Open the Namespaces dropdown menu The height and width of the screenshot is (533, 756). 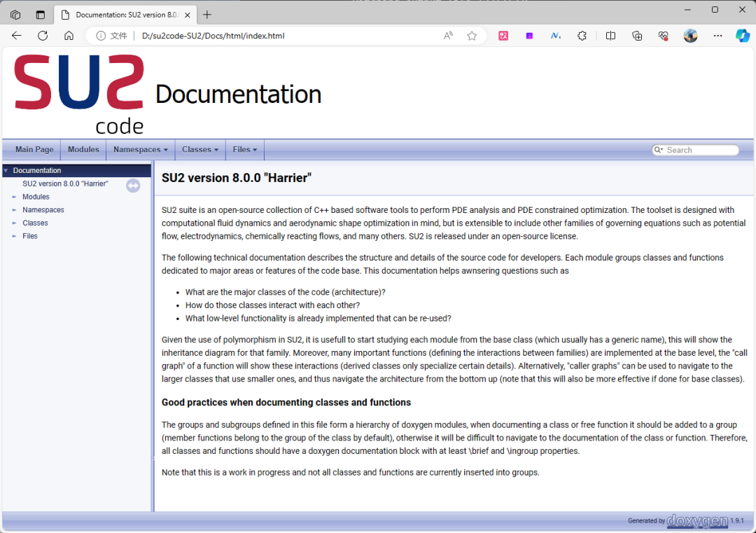pos(141,149)
